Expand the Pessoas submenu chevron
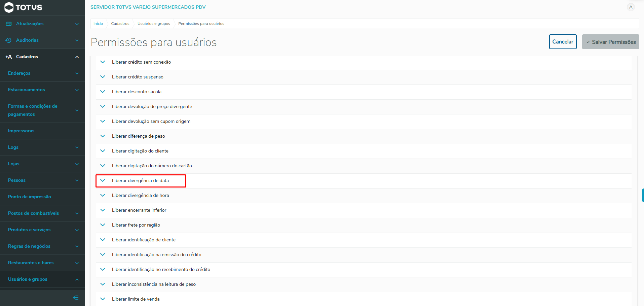 (x=77, y=180)
